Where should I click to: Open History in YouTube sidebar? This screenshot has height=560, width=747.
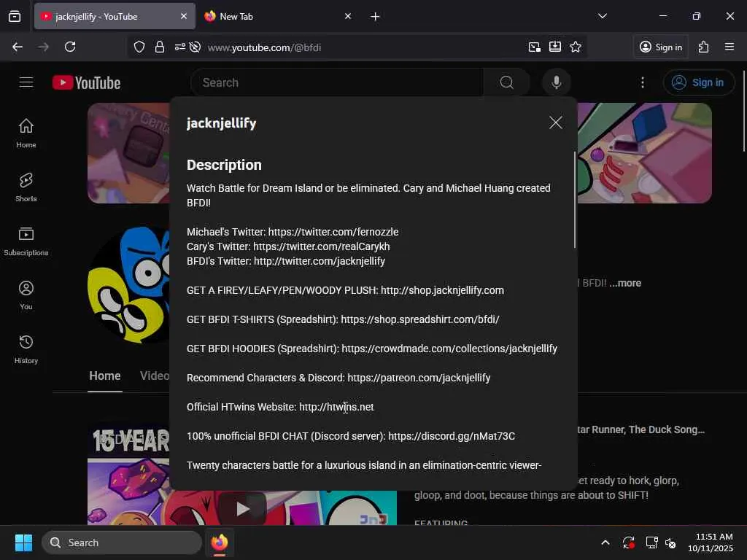[26, 349]
